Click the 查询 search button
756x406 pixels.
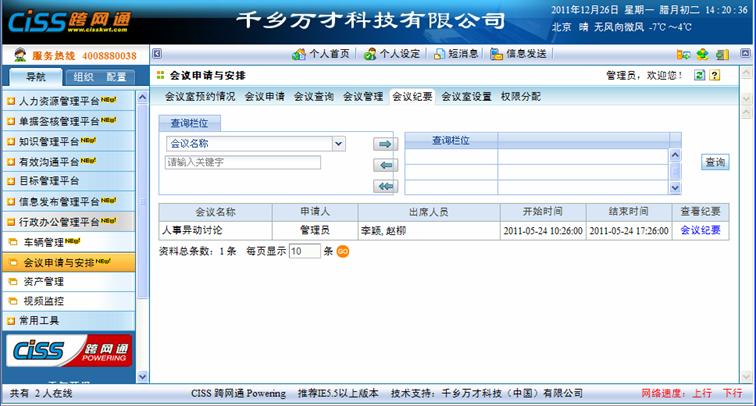tap(715, 162)
